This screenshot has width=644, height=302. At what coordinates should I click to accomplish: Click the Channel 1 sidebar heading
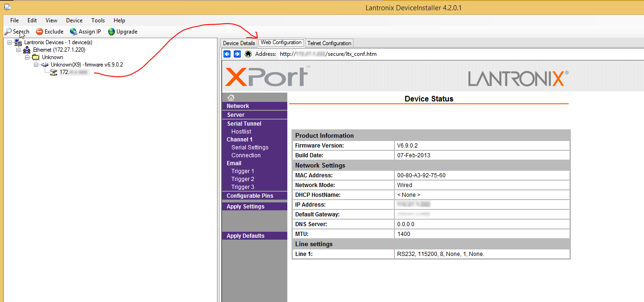pos(240,140)
